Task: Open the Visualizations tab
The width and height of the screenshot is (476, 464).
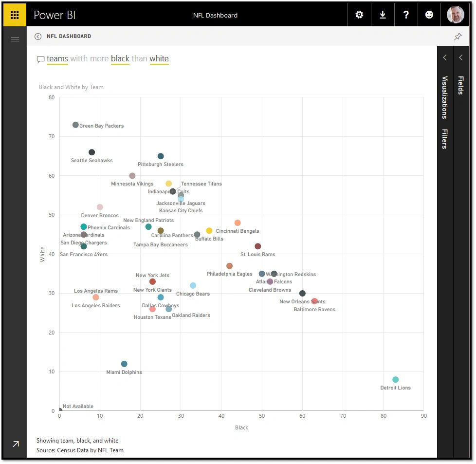Action: pos(444,97)
